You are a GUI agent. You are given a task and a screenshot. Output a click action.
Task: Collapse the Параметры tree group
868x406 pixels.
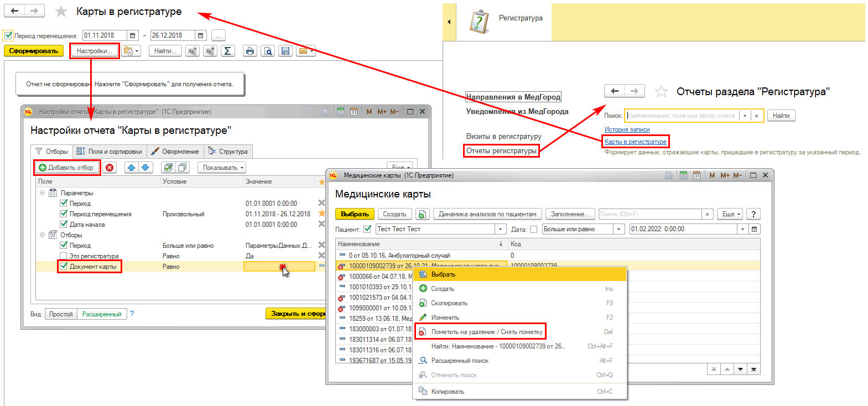(x=42, y=193)
